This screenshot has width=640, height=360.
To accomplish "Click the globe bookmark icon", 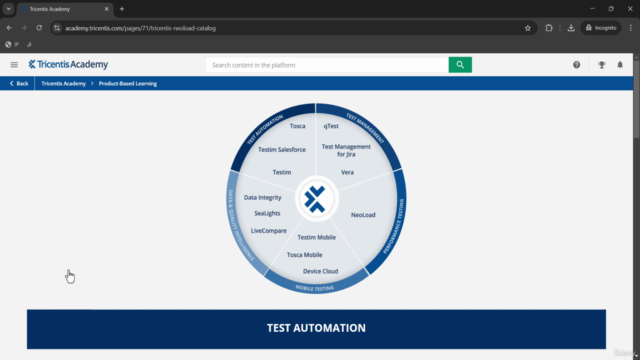I will (8, 44).
